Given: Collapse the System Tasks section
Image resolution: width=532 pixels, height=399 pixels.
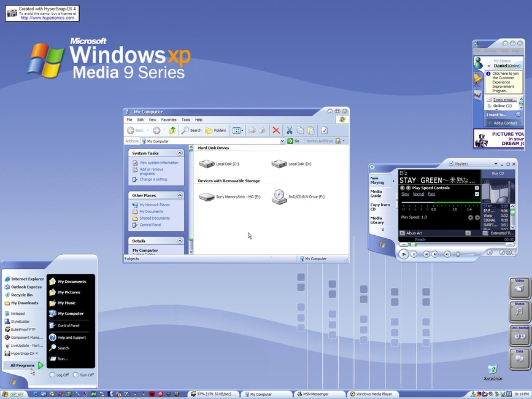Looking at the screenshot, I should click(180, 153).
